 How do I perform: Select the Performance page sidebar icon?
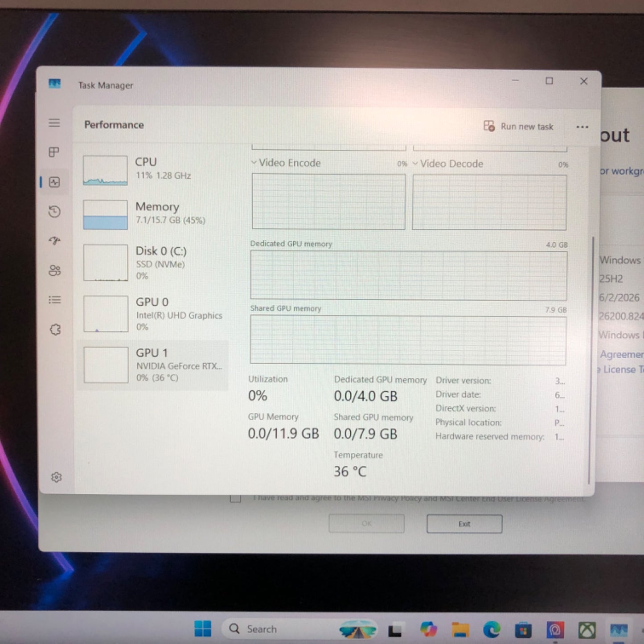(54, 182)
